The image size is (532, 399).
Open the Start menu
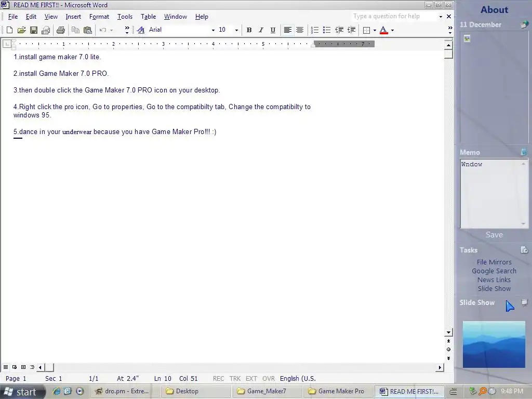22,392
